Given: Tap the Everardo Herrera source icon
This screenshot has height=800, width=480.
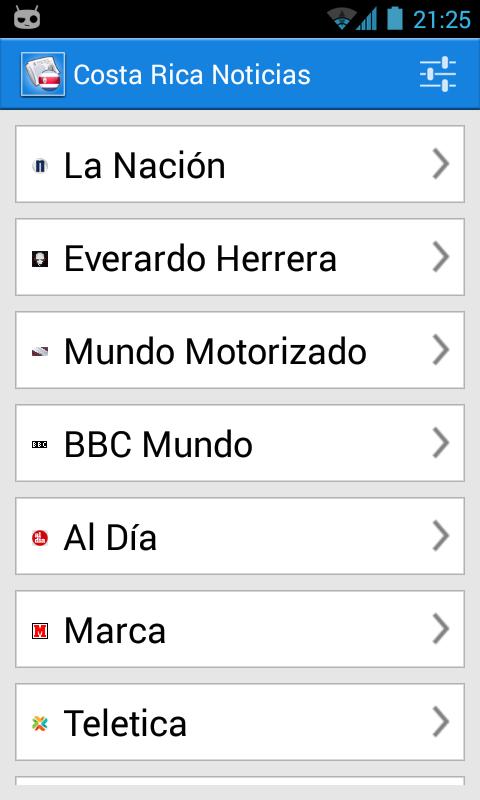Looking at the screenshot, I should [40, 258].
